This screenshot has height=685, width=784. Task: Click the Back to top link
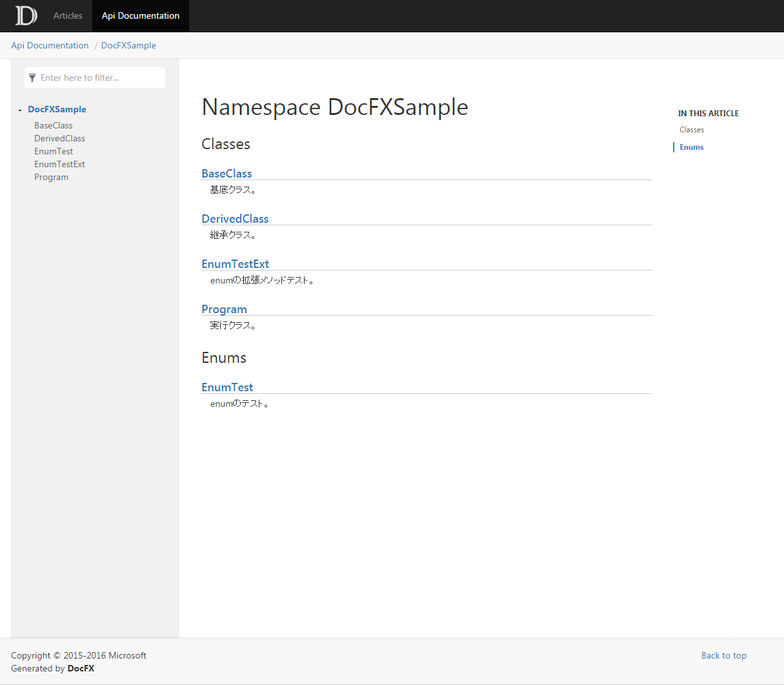click(x=723, y=655)
